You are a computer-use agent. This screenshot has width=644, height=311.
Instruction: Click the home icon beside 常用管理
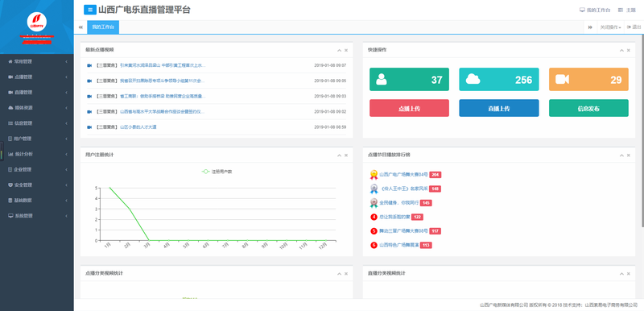click(10, 61)
